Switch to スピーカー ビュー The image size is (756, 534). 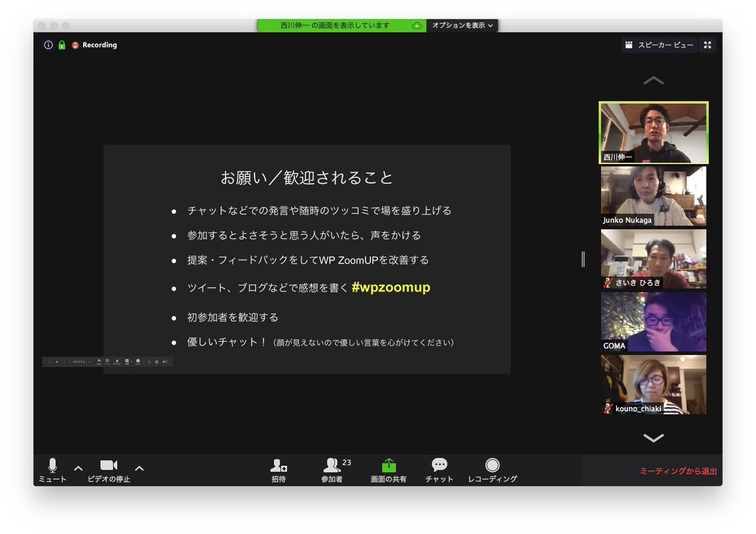(660, 45)
